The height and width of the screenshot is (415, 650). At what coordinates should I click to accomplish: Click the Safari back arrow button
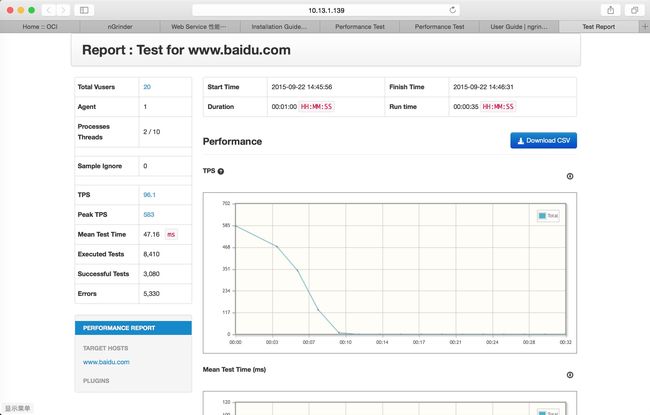(49, 10)
